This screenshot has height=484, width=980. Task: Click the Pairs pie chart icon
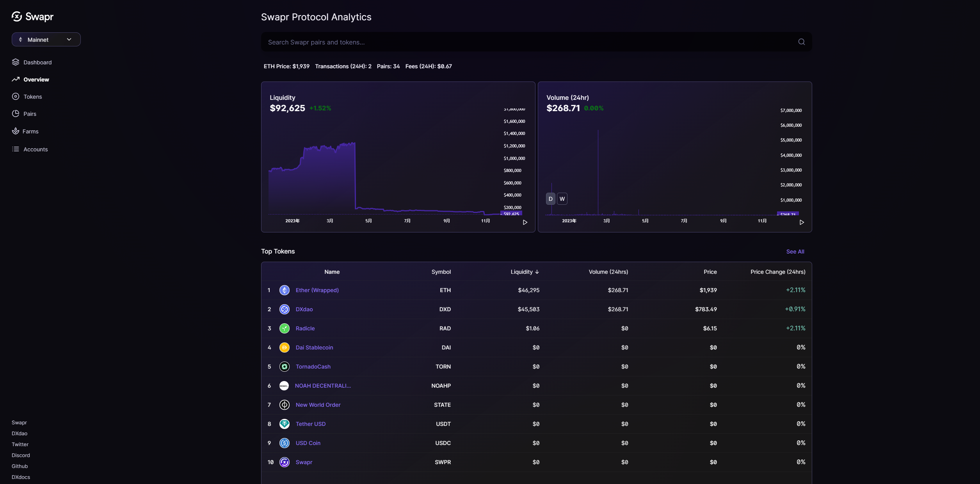16,113
